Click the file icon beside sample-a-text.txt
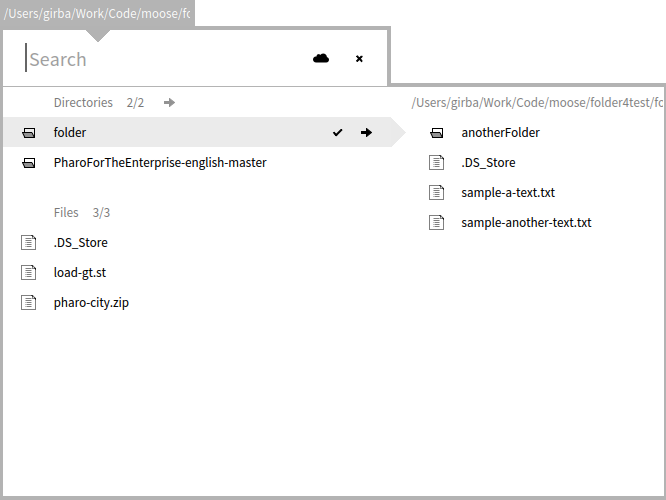The width and height of the screenshot is (666, 500). 437,192
